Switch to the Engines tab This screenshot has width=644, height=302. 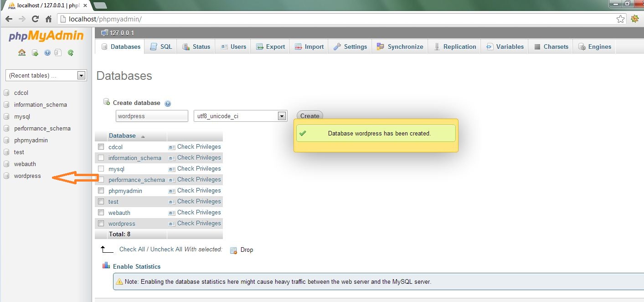click(x=594, y=47)
